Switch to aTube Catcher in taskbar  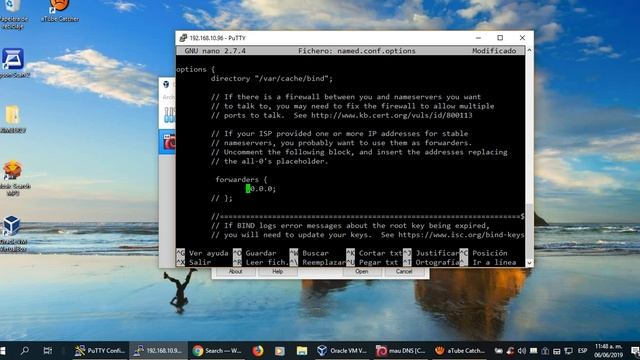click(x=460, y=351)
